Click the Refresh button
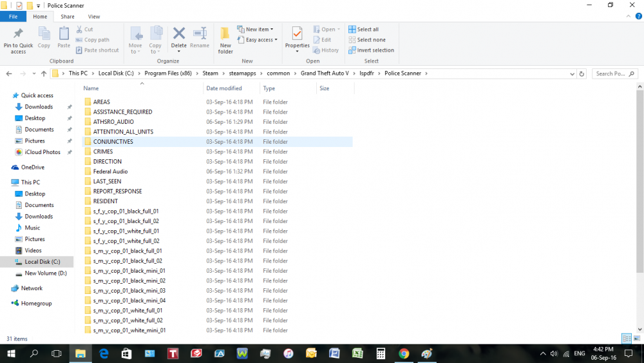 tap(582, 74)
